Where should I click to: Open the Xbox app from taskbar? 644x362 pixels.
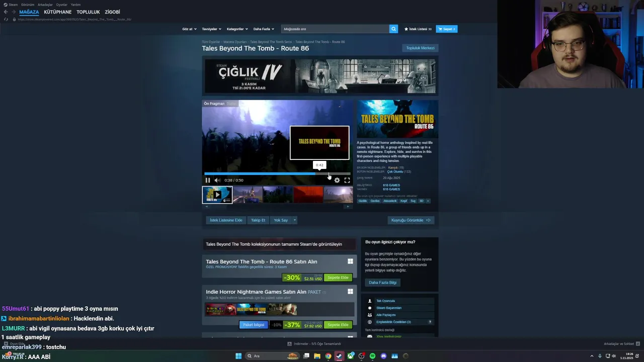pos(350,356)
